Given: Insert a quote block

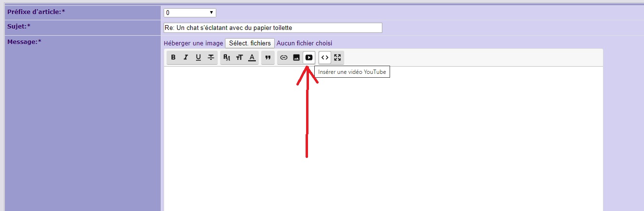Looking at the screenshot, I should (268, 57).
